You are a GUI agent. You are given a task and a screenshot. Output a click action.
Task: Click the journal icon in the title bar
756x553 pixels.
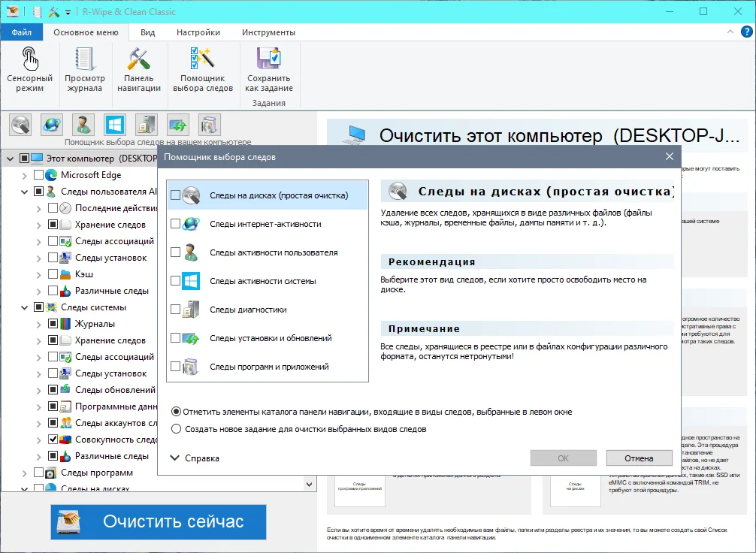click(37, 11)
